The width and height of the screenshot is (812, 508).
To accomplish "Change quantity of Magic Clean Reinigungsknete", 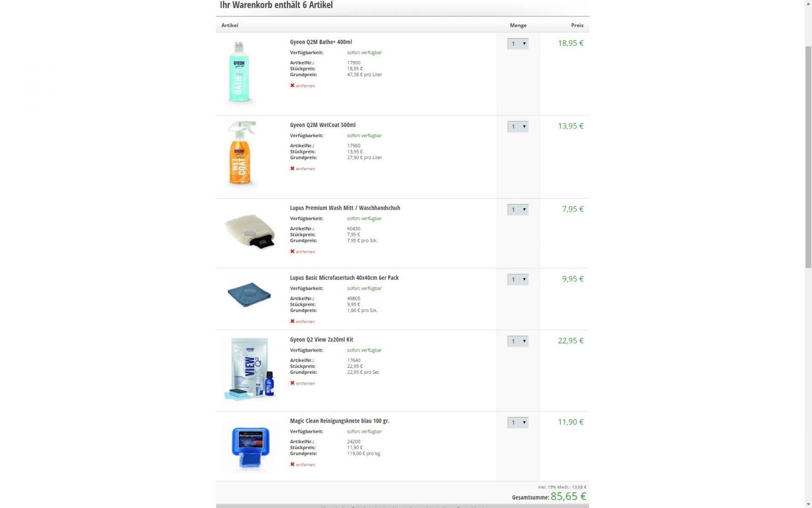I will (x=518, y=423).
